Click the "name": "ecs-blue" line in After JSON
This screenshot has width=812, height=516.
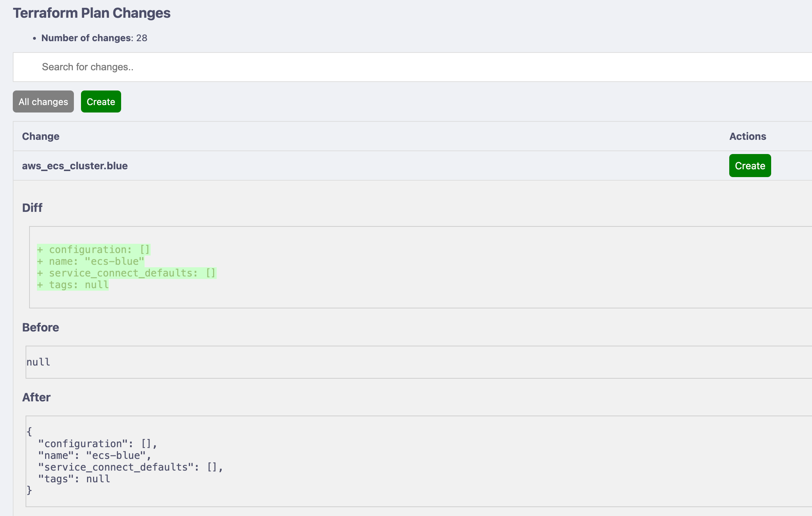[94, 456]
